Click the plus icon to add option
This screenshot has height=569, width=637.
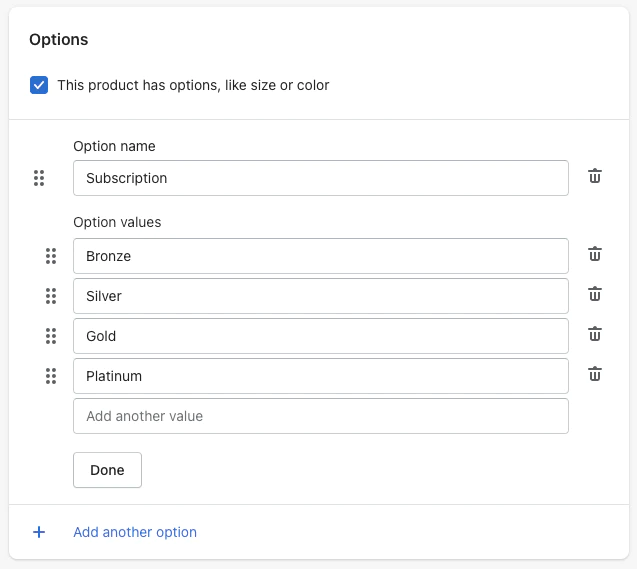[39, 532]
